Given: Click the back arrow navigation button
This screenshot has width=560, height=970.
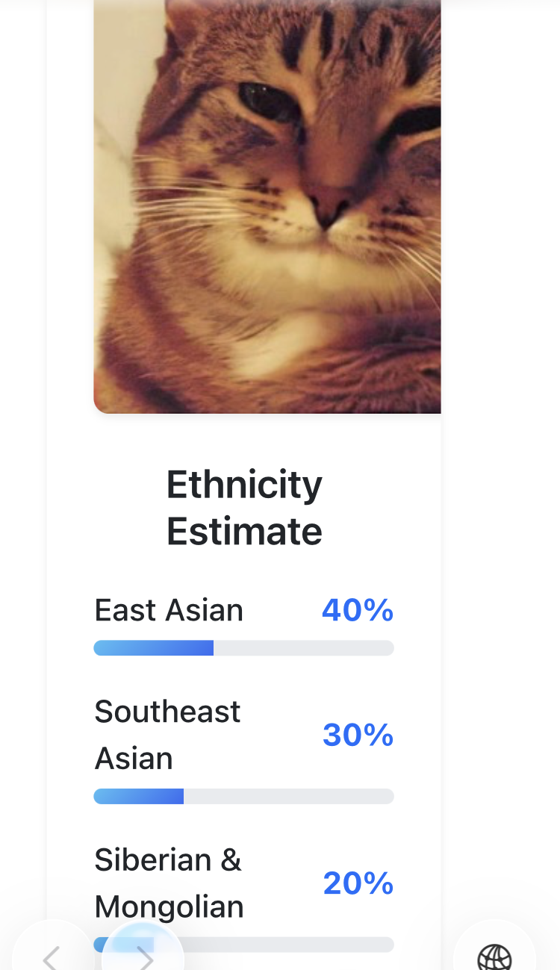Looking at the screenshot, I should 51,956.
